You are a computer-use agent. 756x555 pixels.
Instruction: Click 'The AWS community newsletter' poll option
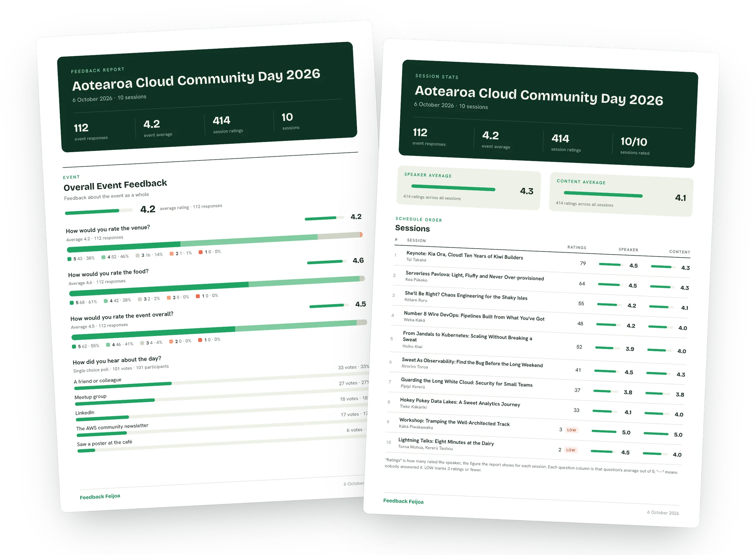click(112, 427)
